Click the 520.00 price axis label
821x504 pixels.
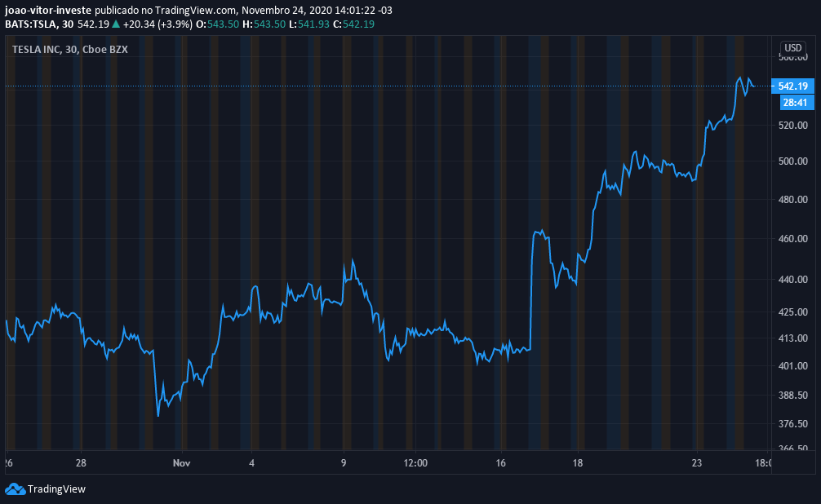point(792,126)
